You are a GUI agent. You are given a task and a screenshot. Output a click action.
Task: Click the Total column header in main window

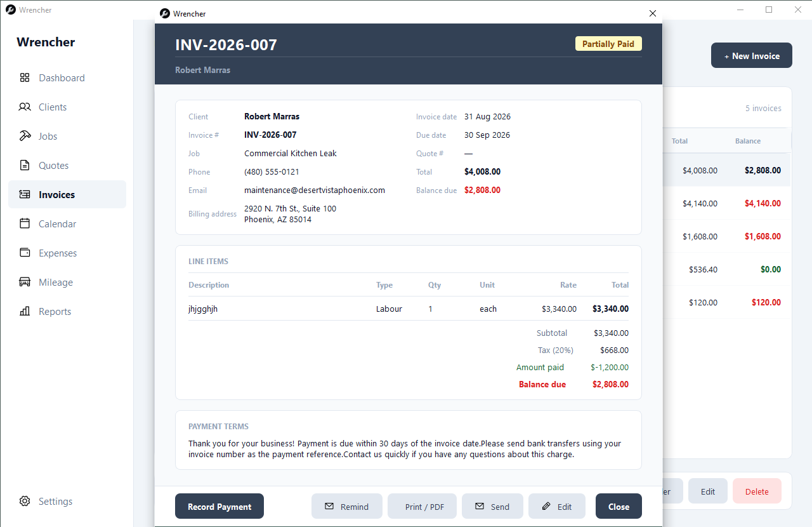click(x=679, y=141)
